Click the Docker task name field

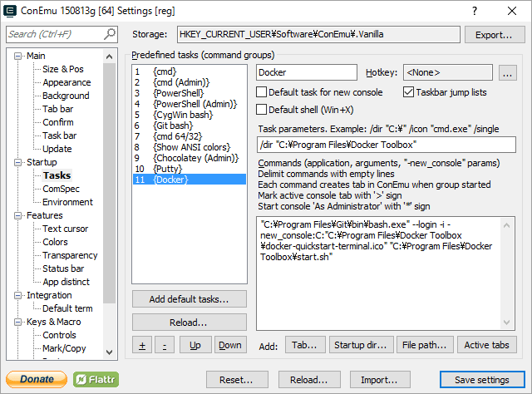[x=307, y=72]
